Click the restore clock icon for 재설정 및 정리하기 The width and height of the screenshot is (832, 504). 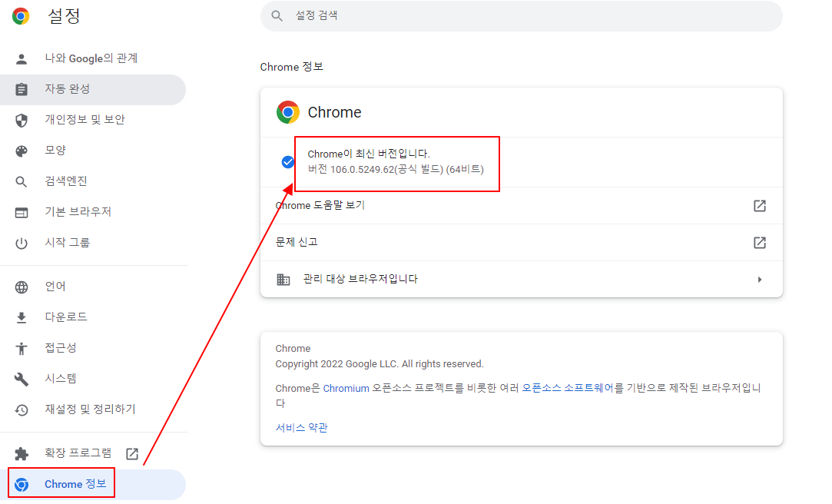[x=22, y=409]
